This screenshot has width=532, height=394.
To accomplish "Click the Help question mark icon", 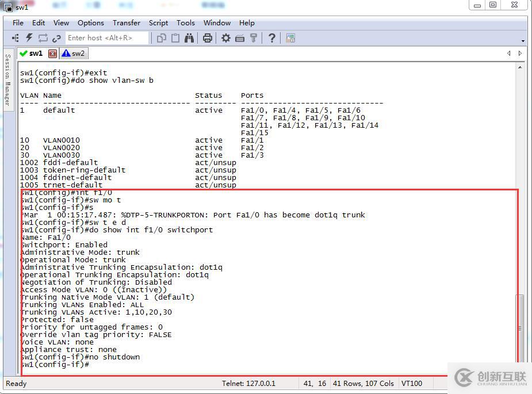I will (x=271, y=38).
